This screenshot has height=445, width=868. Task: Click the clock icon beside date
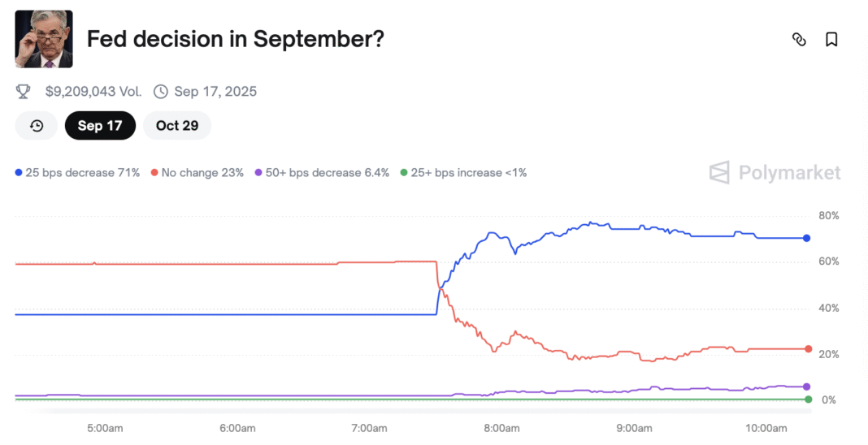click(x=161, y=92)
